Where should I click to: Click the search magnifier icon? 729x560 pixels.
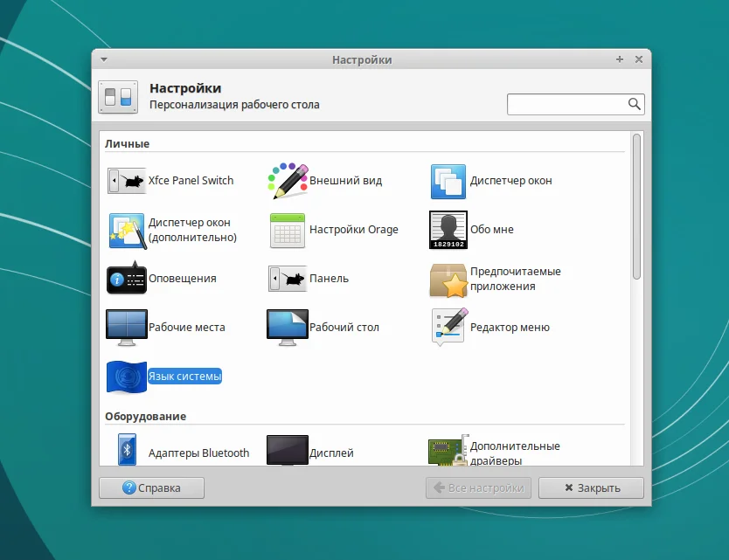click(634, 104)
